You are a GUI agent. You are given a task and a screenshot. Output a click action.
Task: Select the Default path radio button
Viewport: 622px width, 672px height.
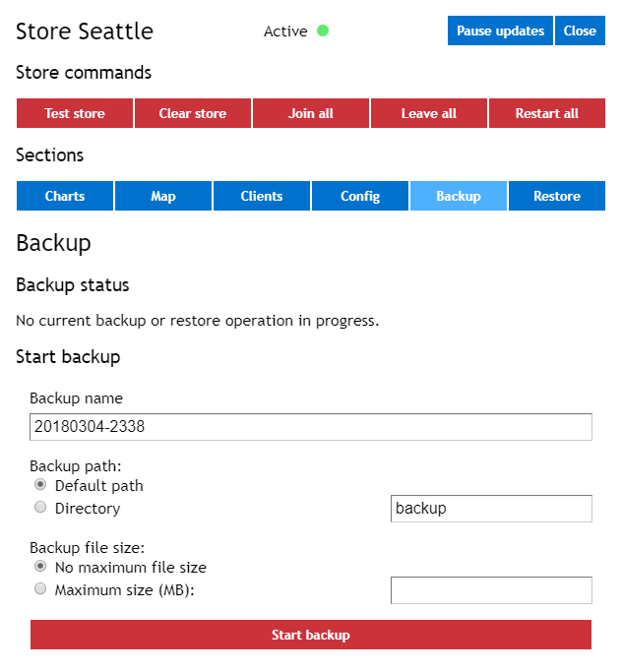(x=40, y=485)
